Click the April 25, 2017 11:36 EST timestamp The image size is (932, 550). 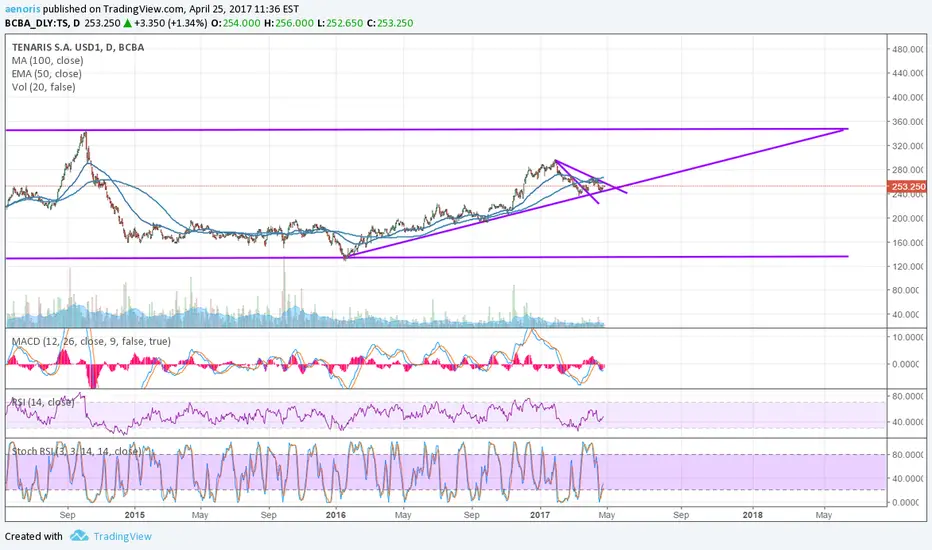click(x=244, y=9)
